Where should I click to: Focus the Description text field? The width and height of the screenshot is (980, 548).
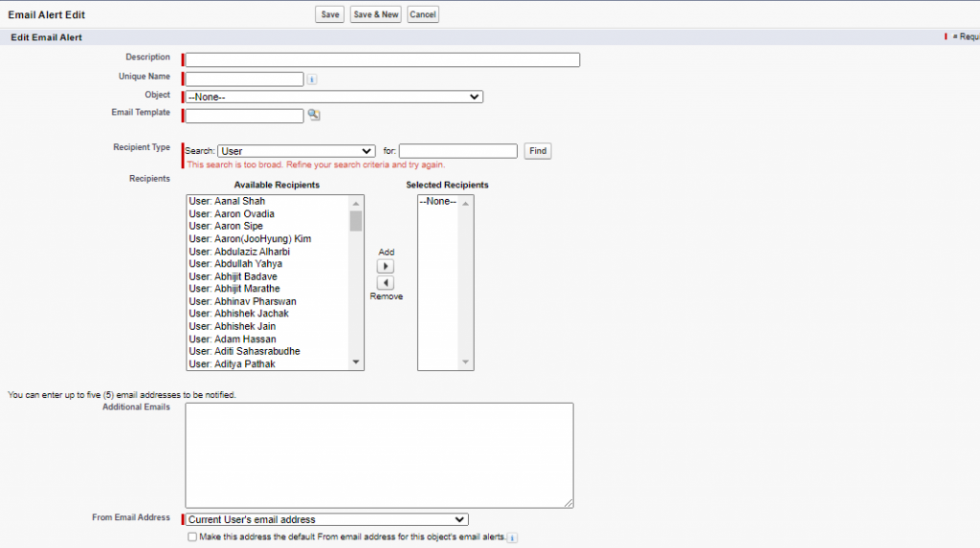[382, 59]
